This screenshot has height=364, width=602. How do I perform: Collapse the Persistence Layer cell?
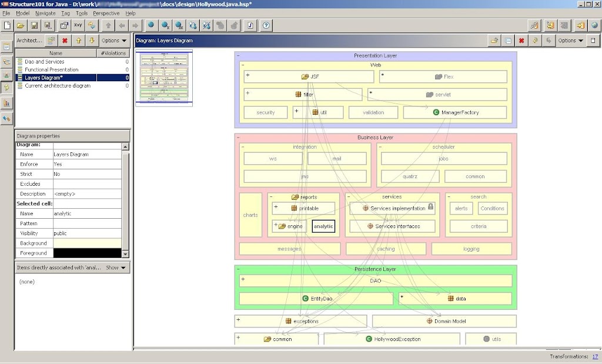pos(239,269)
